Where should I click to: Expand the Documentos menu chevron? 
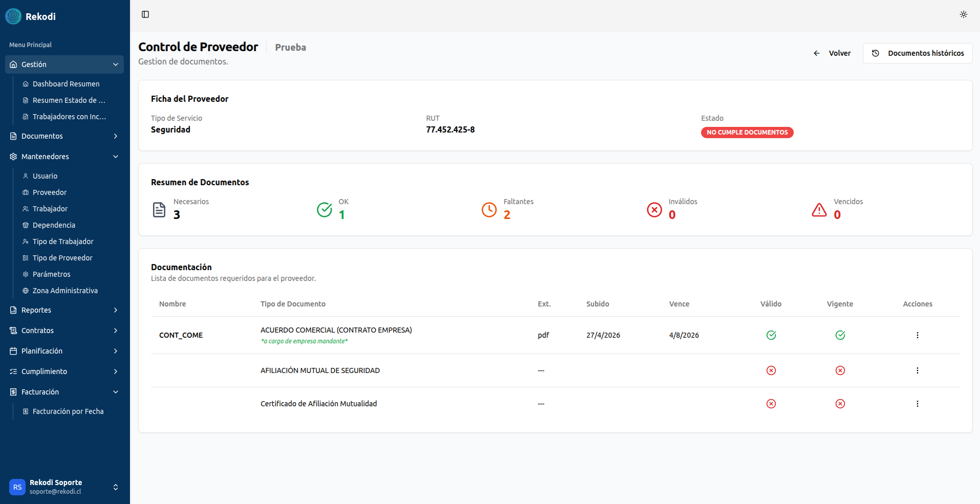coord(116,136)
